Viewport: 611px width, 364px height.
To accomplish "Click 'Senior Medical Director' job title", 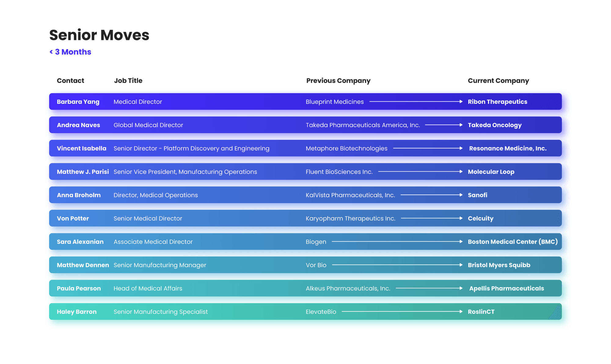I will pyautogui.click(x=148, y=218).
